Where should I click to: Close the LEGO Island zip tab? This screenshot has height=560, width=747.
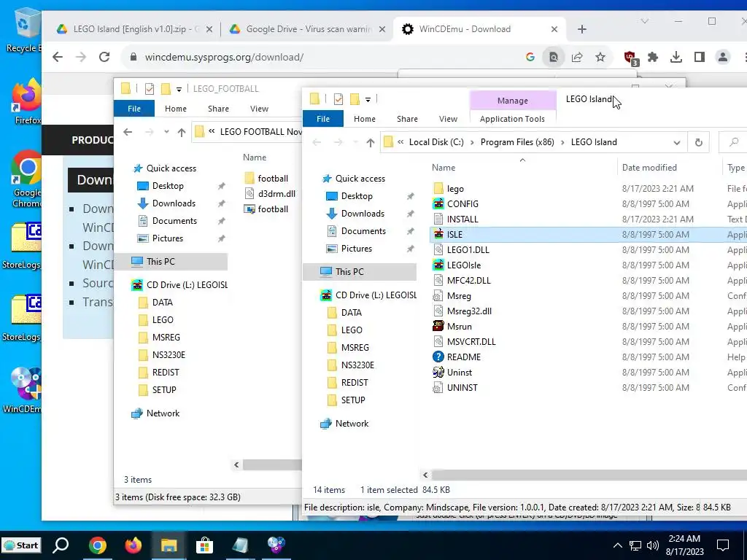pos(209,29)
